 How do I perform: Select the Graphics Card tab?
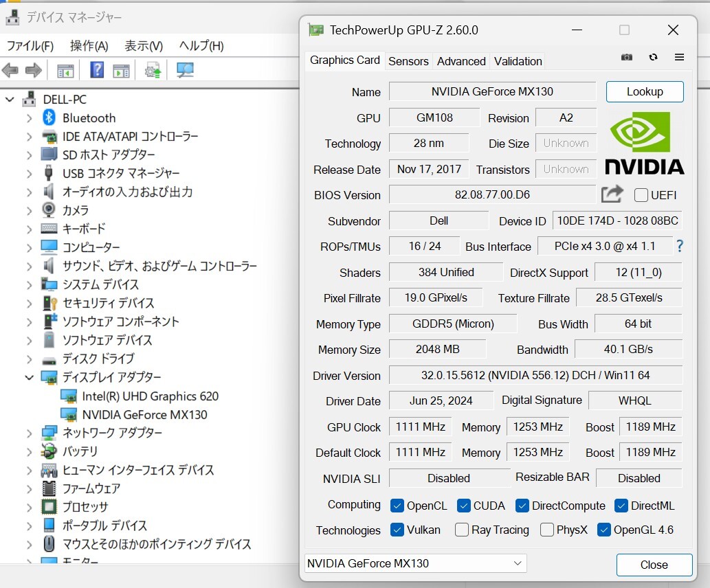point(345,60)
